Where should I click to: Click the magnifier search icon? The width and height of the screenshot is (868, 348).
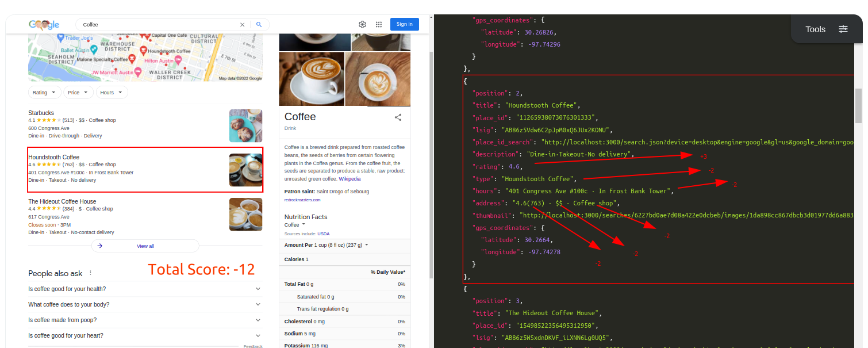[259, 25]
